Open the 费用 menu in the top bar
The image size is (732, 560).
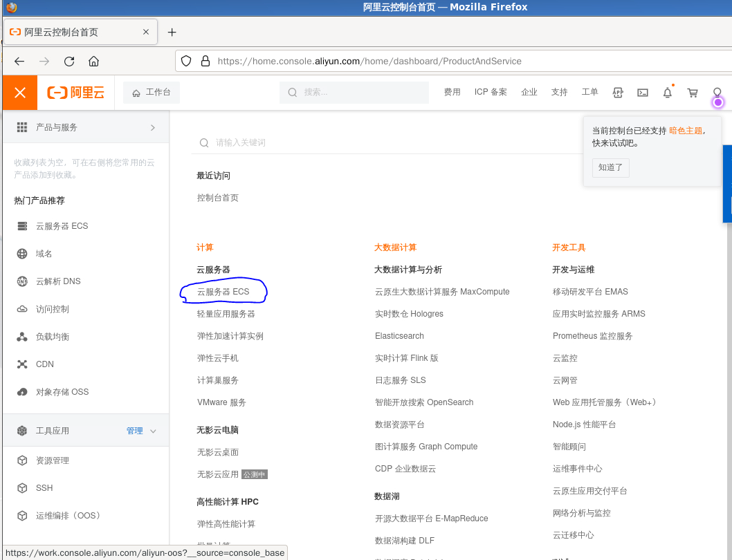pos(452,91)
